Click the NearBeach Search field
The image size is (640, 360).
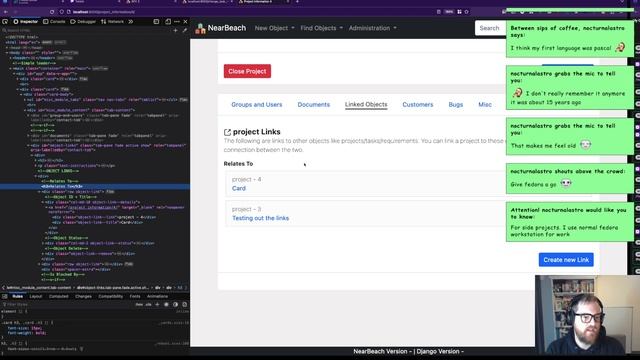point(490,28)
